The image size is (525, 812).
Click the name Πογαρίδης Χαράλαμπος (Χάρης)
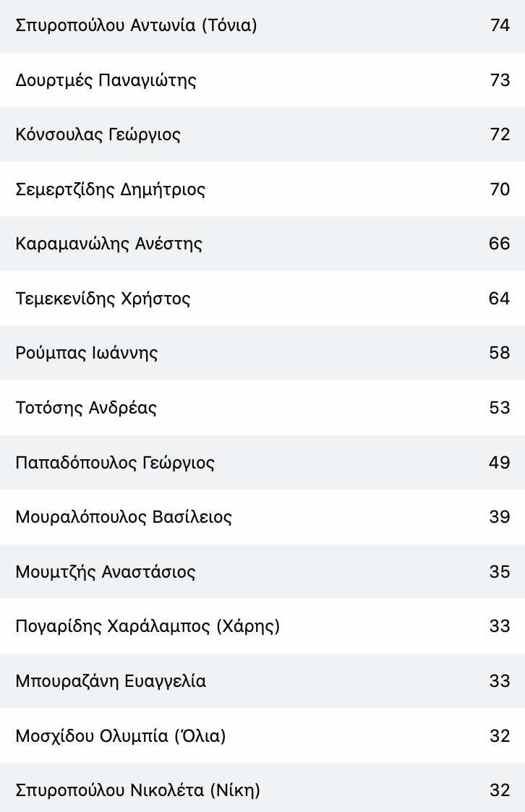[148, 627]
